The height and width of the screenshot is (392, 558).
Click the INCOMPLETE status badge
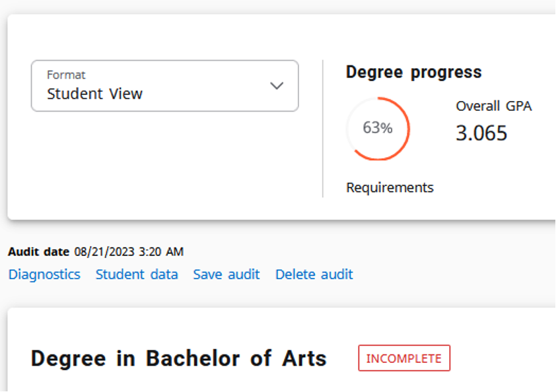pyautogui.click(x=404, y=358)
